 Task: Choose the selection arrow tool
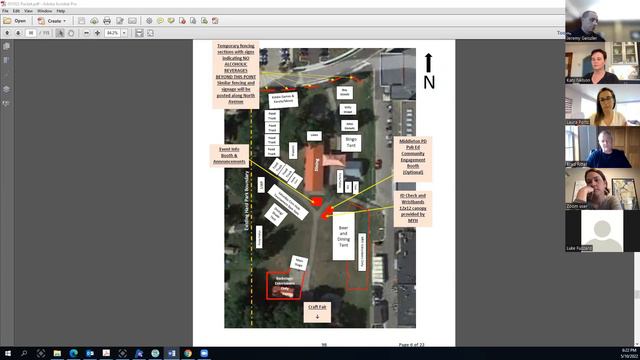(60, 33)
